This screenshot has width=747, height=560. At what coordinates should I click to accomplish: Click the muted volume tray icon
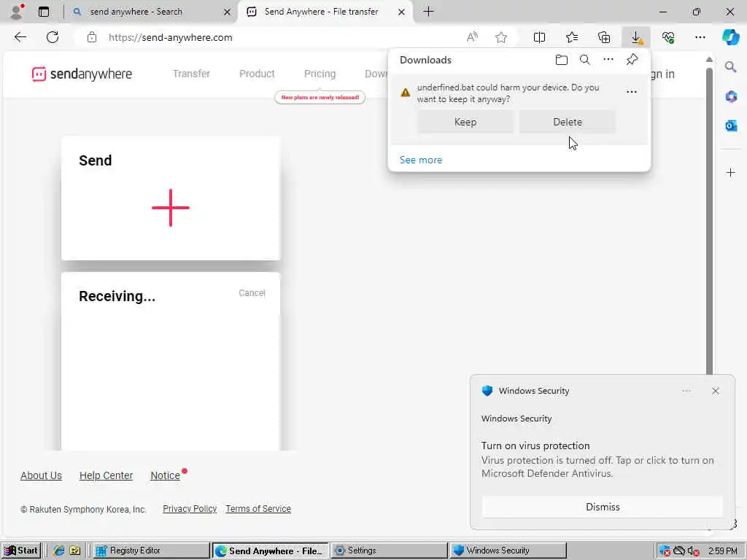pos(694,551)
